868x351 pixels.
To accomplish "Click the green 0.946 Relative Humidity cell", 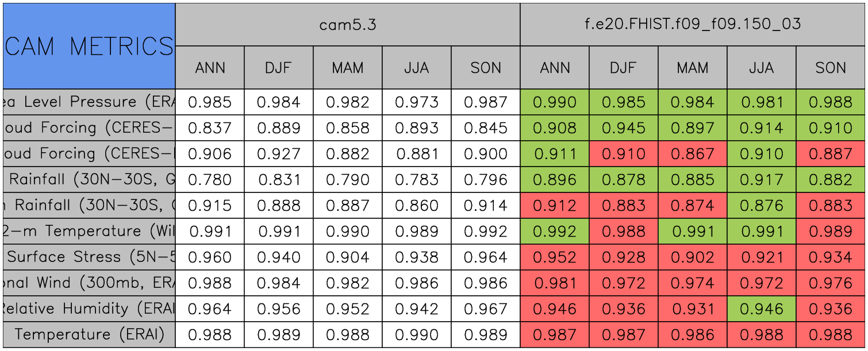I will (761, 309).
